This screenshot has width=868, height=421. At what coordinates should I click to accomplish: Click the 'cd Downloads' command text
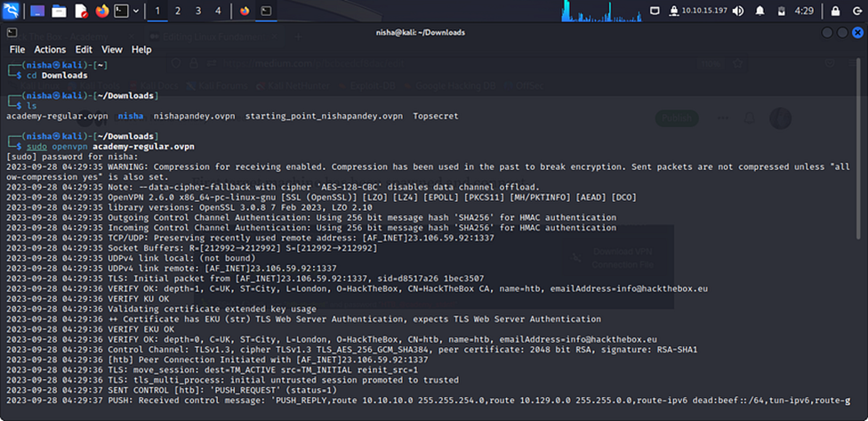tap(57, 76)
